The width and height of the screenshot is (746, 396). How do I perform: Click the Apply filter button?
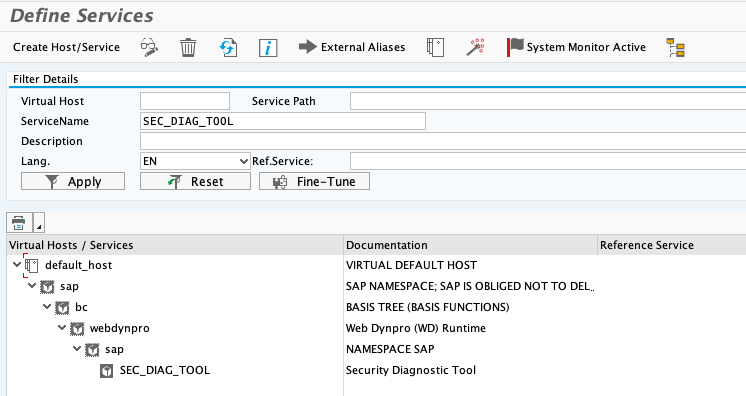(x=73, y=181)
